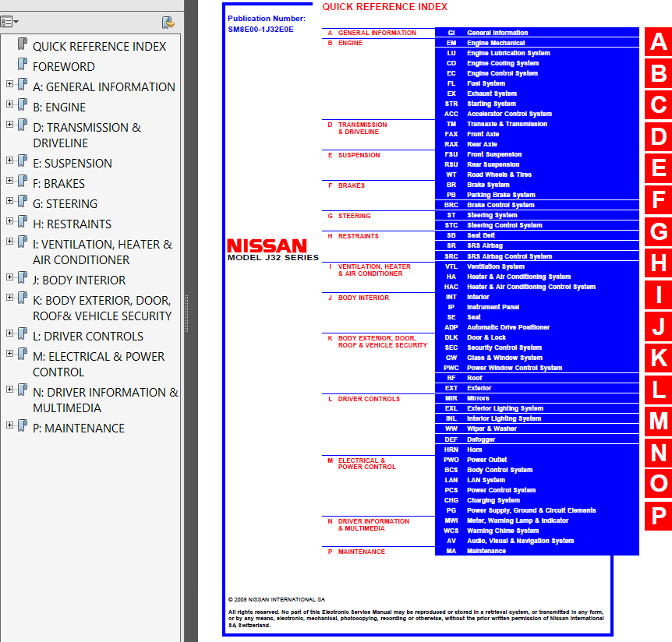Expand the D: TRANSMISSION & DRIVELINE bookmark
Screen dimensions: 672x642
point(9,125)
